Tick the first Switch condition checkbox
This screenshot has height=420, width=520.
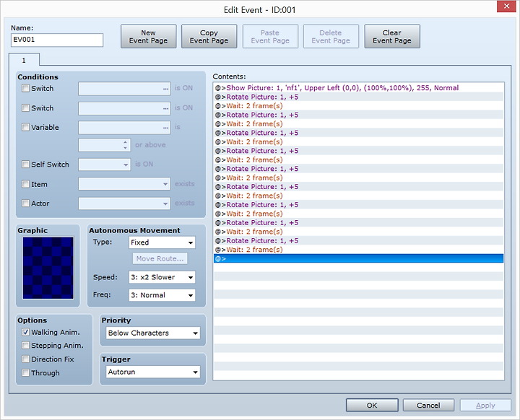tap(25, 88)
